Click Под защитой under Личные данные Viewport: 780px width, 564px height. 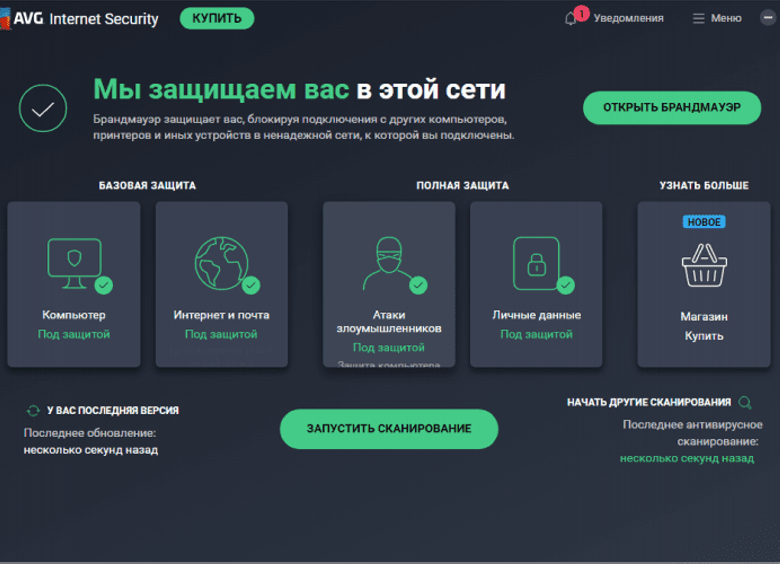536,334
